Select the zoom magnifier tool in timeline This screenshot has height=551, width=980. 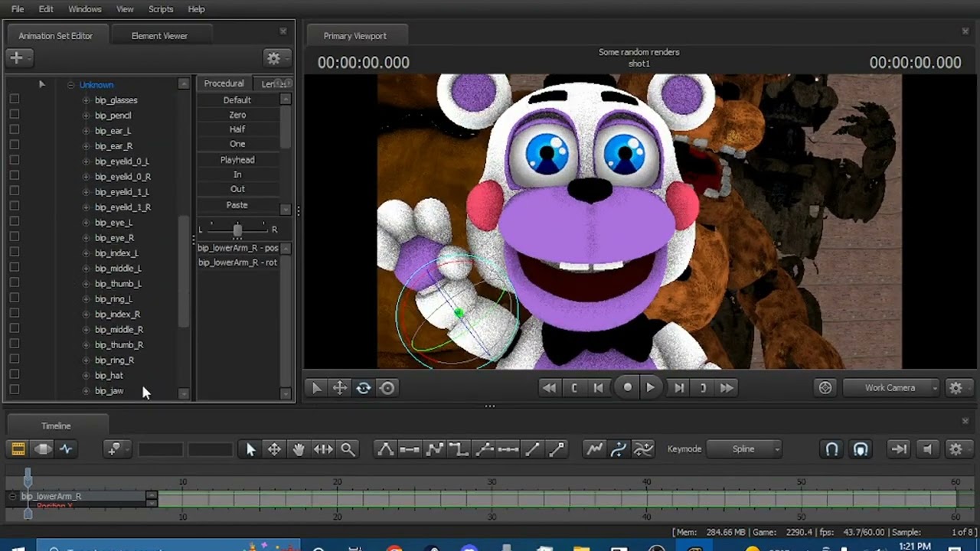[x=348, y=449]
